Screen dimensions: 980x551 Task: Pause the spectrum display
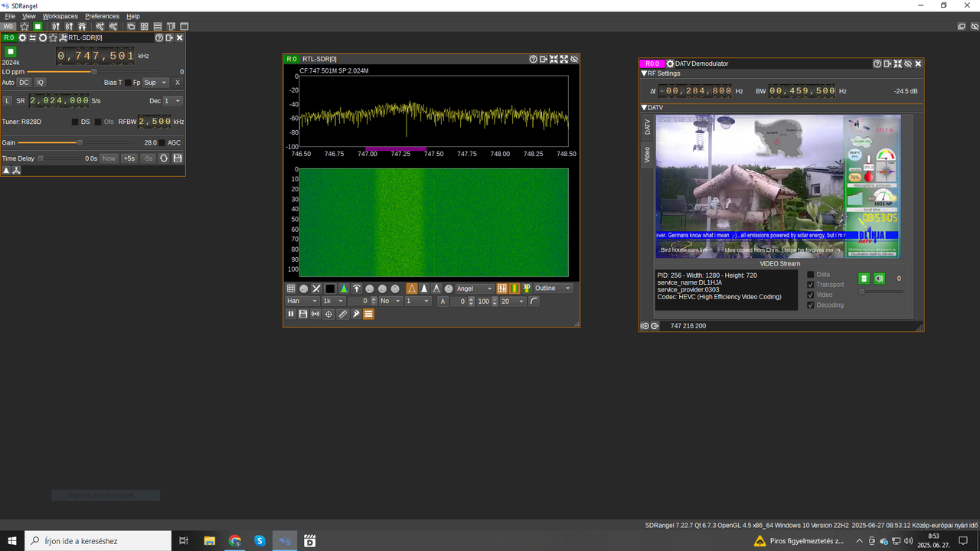pos(291,314)
